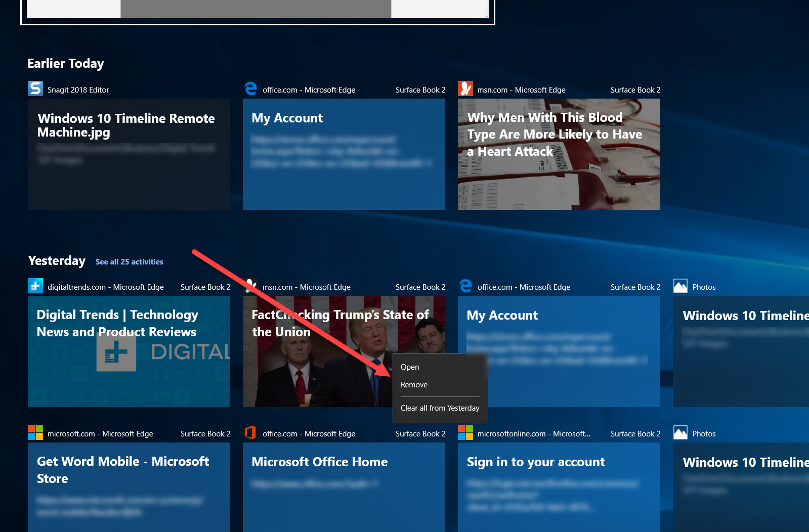Click the Snagit 2018 Editor app icon

(x=35, y=88)
